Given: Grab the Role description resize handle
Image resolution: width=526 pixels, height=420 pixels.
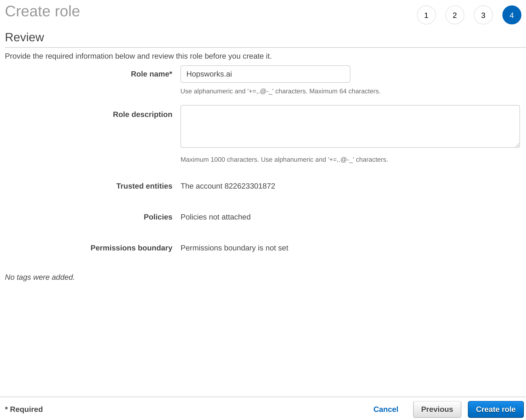Looking at the screenshot, I should coord(517,145).
